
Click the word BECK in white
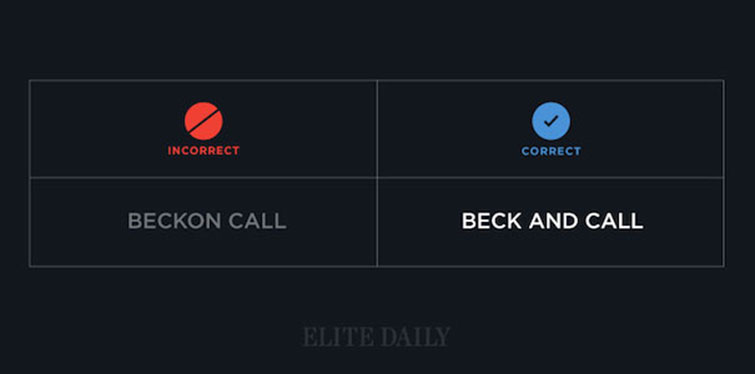491,221
